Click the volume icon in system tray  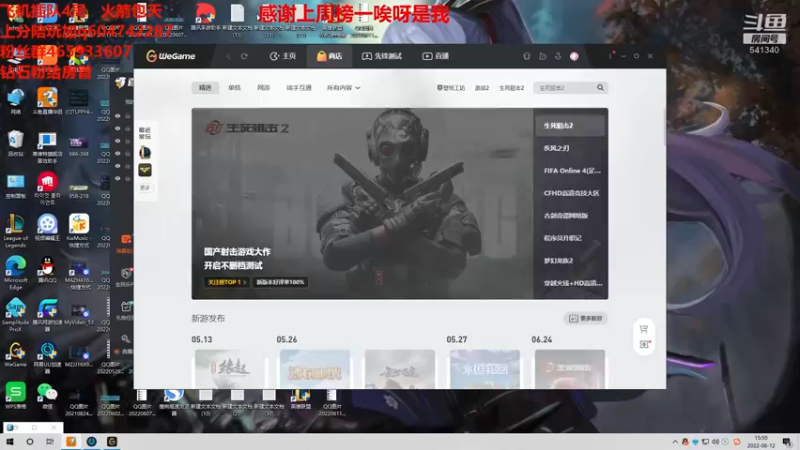[715, 442]
